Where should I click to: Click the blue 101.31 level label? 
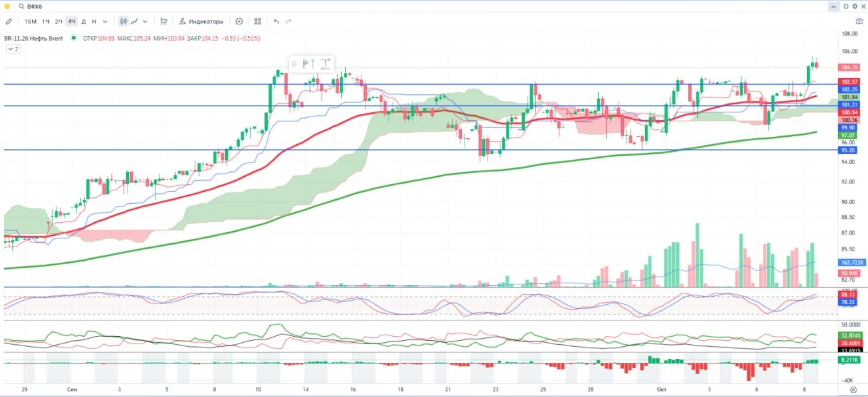click(x=850, y=105)
